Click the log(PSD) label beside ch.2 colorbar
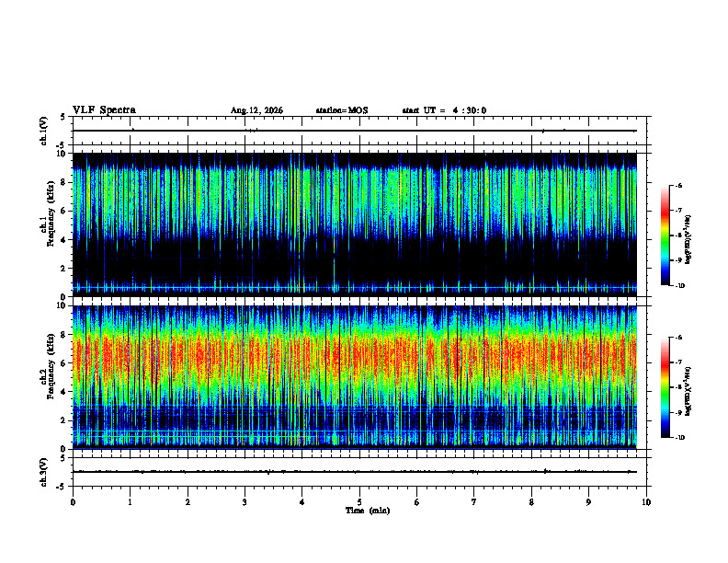Image resolution: width=728 pixels, height=563 pixels. tap(688, 391)
